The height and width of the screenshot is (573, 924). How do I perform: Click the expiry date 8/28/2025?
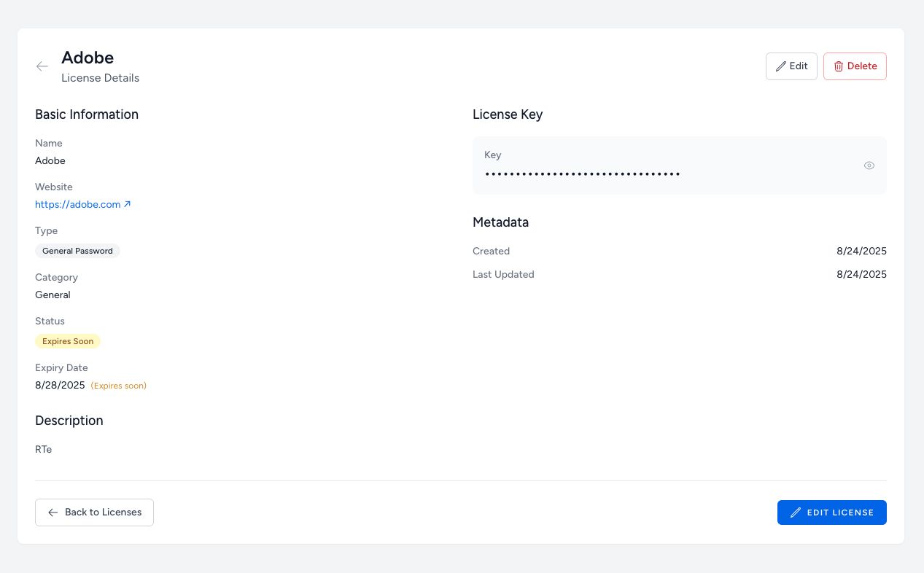[60, 385]
